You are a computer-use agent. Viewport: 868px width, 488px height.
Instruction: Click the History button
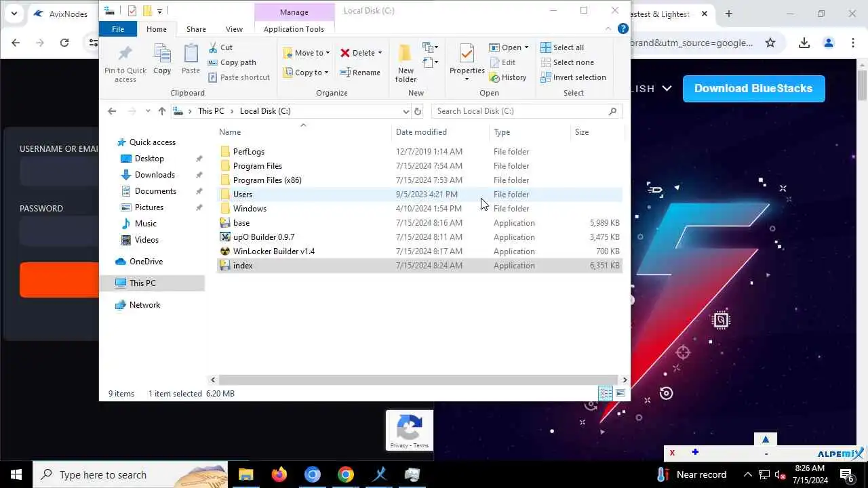(508, 77)
